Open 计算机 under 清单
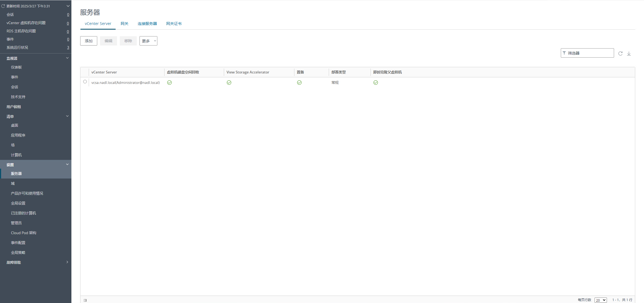 click(x=16, y=155)
